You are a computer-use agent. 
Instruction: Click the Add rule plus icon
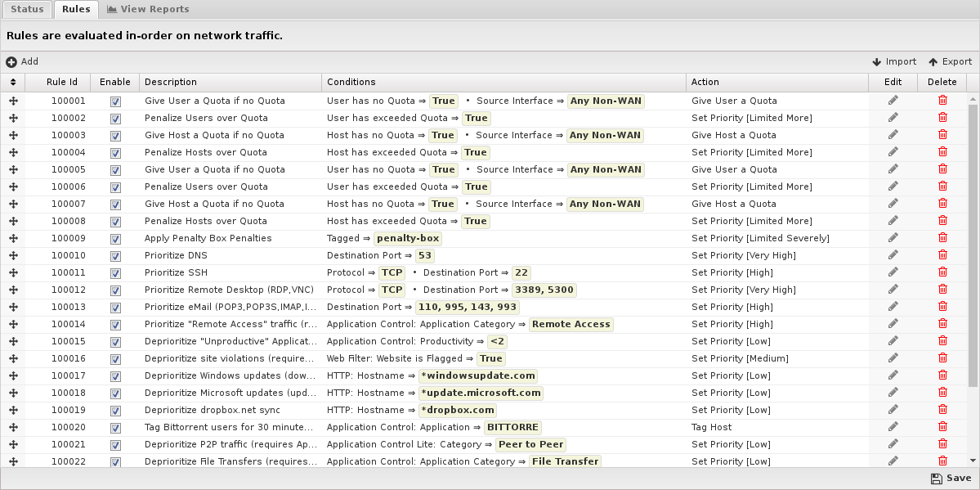click(11, 62)
